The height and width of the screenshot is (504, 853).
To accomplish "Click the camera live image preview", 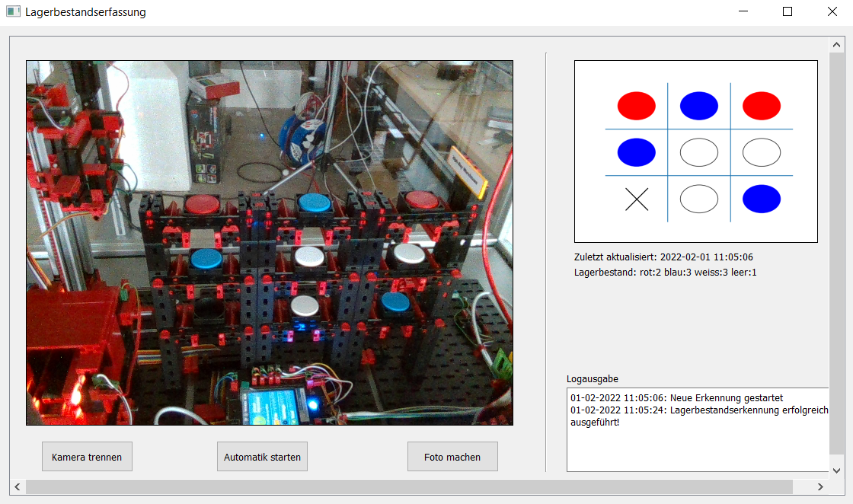I will coord(270,243).
